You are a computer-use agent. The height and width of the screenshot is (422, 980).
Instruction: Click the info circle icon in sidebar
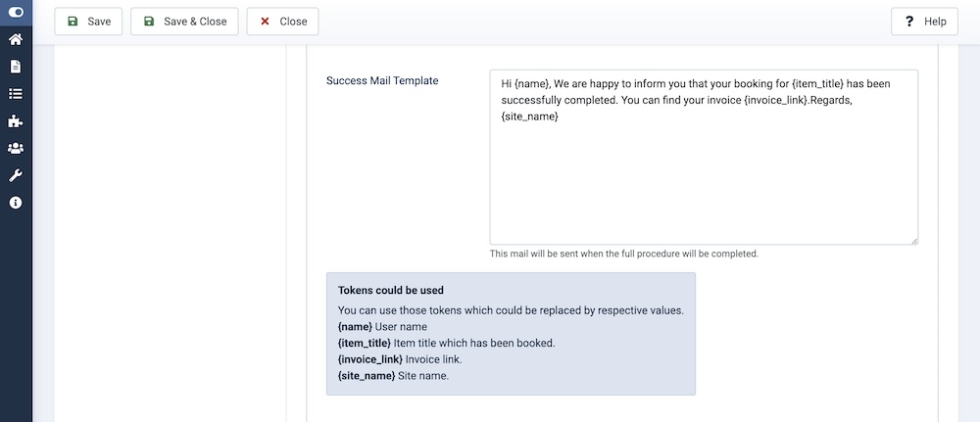tap(16, 203)
